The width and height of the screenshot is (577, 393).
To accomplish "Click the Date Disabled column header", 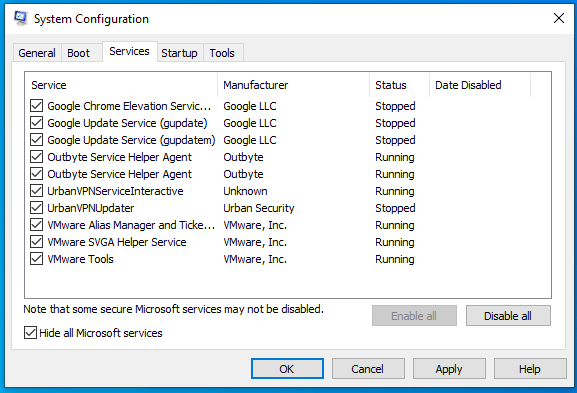I will point(480,85).
